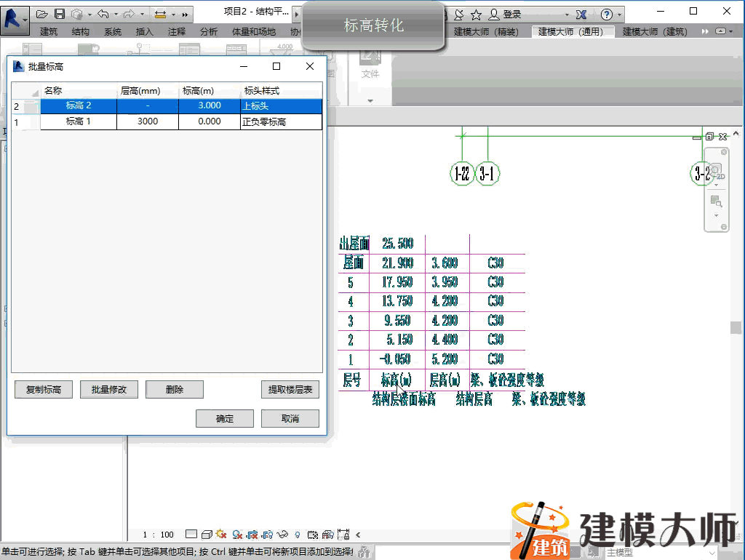Viewport: 745px width, 560px height.
Task: Open the login 登录 dropdown arrow
Action: click(x=566, y=15)
